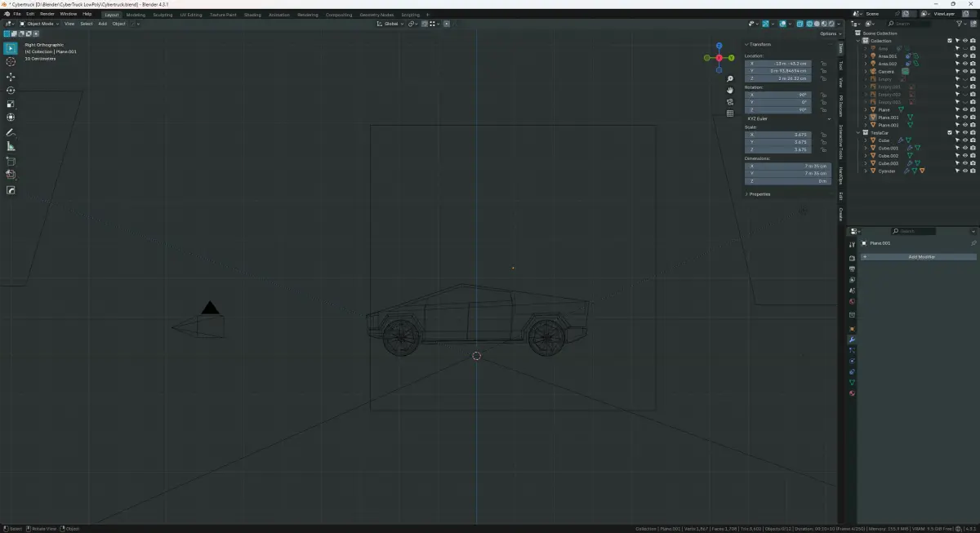
Task: Open the Object Data properties tab icon
Action: 852,382
